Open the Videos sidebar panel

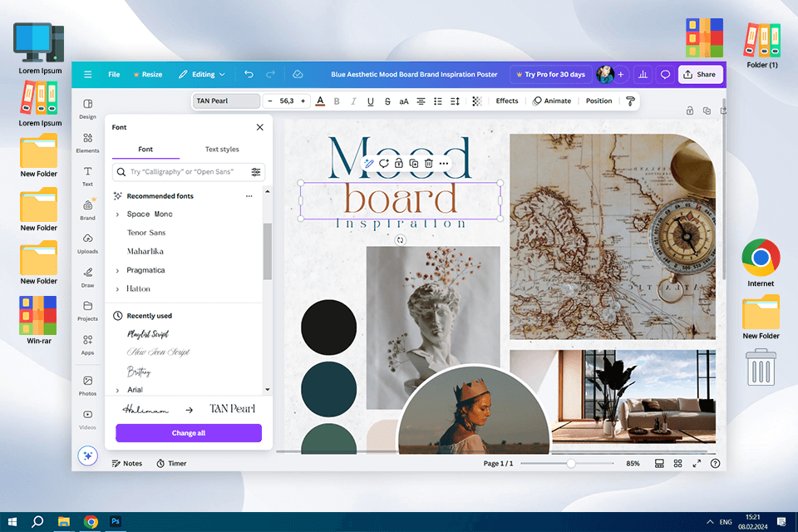click(87, 420)
